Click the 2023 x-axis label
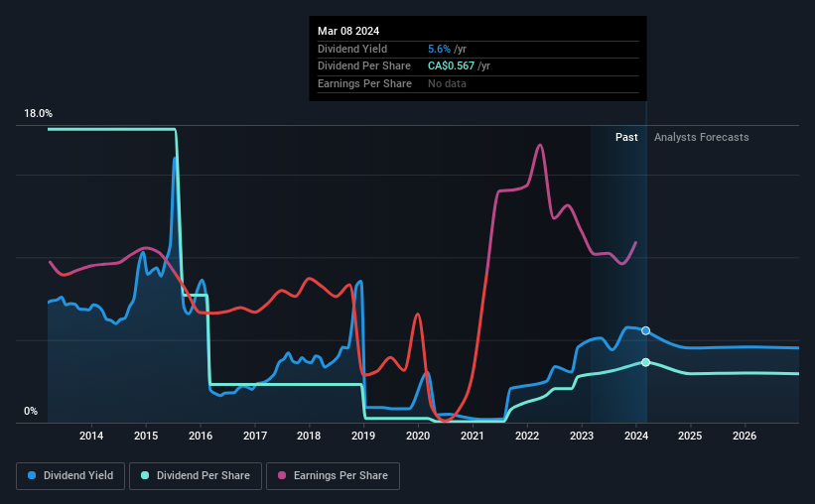This screenshot has width=815, height=504. point(582,436)
